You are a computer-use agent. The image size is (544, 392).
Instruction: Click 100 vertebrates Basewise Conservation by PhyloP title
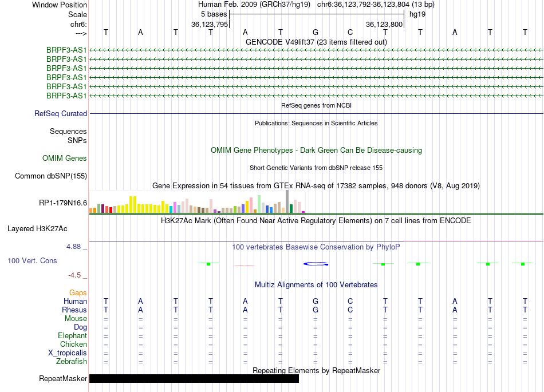[316, 247]
